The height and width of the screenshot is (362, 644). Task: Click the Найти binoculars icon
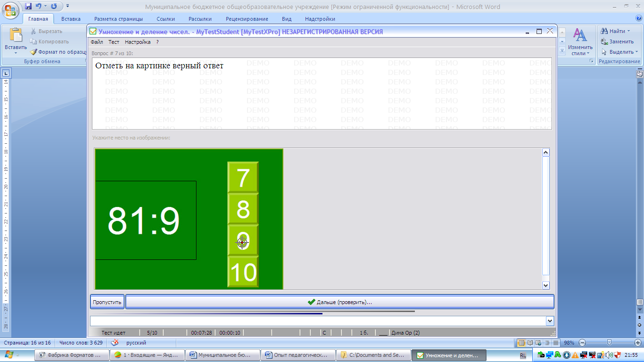(x=604, y=31)
